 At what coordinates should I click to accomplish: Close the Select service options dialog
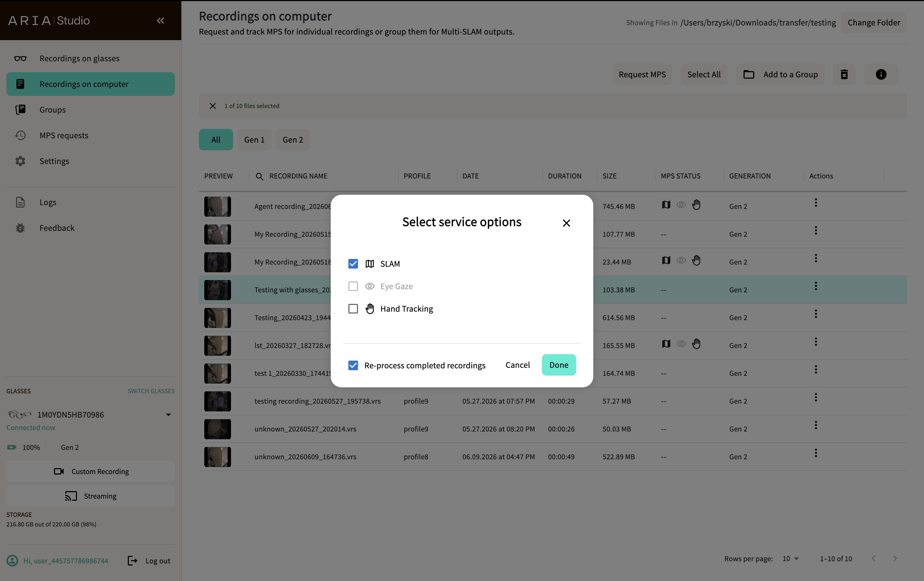tap(566, 223)
